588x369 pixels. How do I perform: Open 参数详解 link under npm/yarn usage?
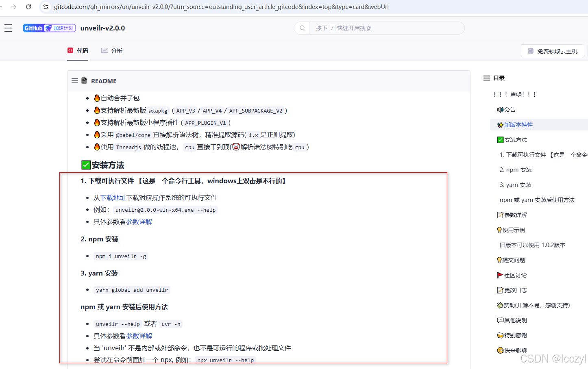[x=139, y=336]
